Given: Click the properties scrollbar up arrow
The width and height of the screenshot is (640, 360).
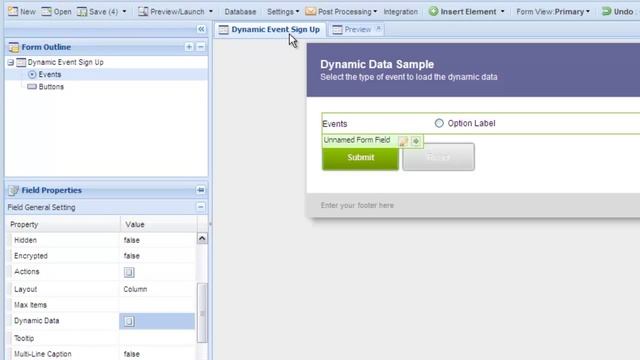Looking at the screenshot, I should click(202, 238).
